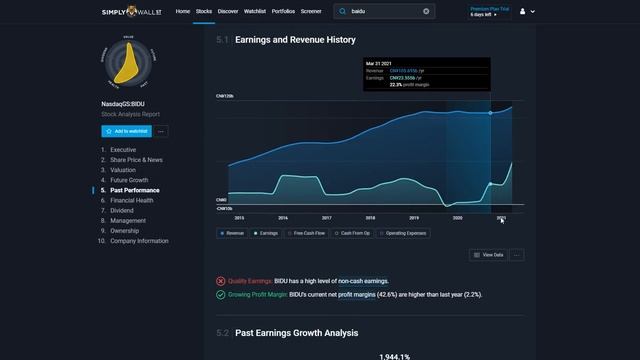The width and height of the screenshot is (640, 360).
Task: Open the profit margins link
Action: pos(357,295)
